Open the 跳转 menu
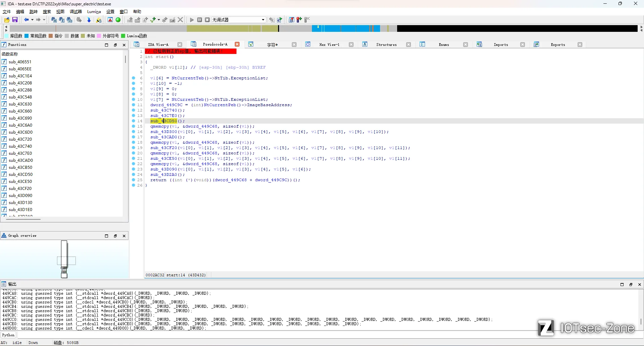Screen dimensions: 644x346 (x=34, y=12)
